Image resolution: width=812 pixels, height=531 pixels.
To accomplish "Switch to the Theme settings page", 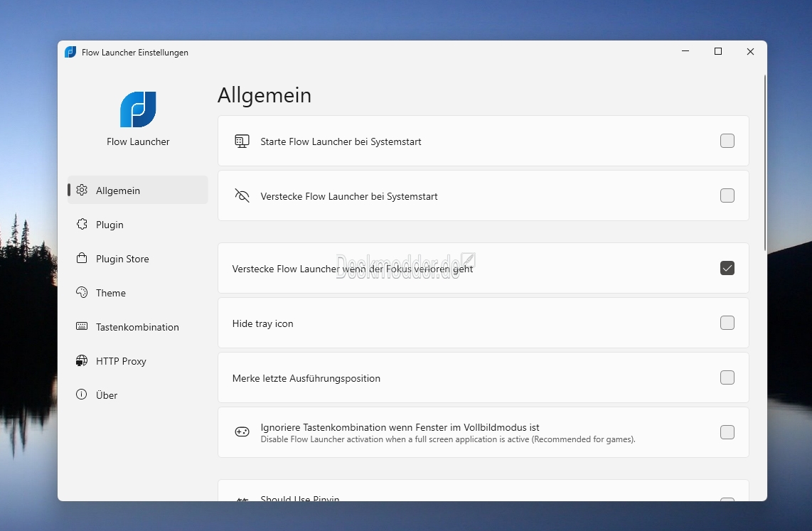I will coord(111,293).
